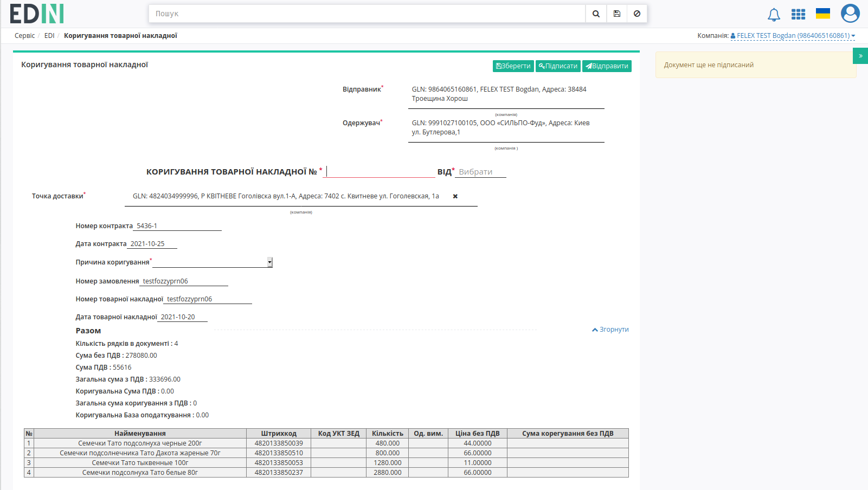The height and width of the screenshot is (490, 868).
Task: Click barcode cell 4820133850039
Action: (279, 443)
